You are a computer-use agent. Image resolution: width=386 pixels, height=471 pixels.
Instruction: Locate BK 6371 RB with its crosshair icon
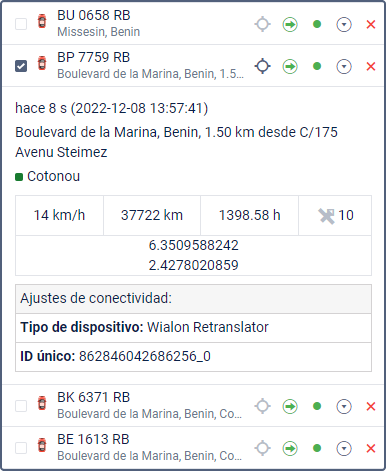tap(263, 406)
